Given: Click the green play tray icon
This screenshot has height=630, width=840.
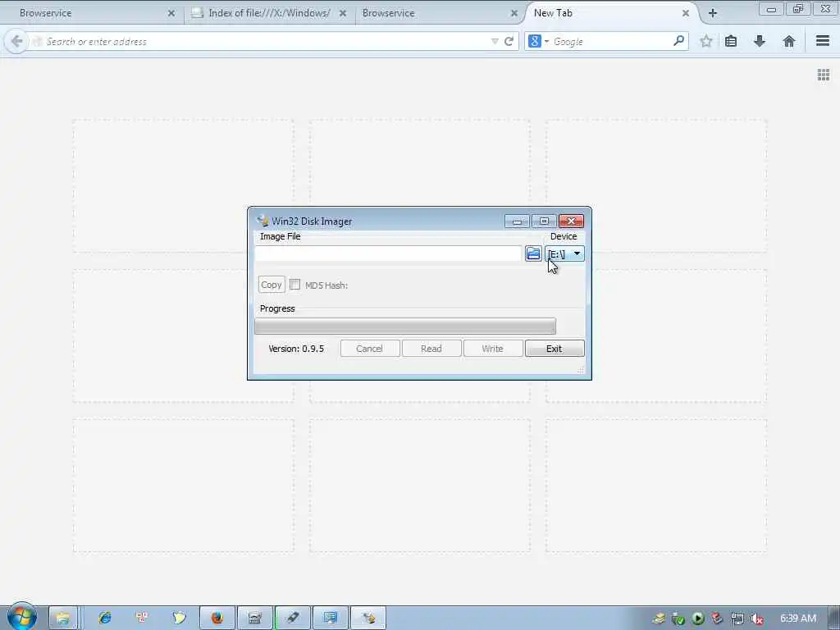Looking at the screenshot, I should click(697, 619).
